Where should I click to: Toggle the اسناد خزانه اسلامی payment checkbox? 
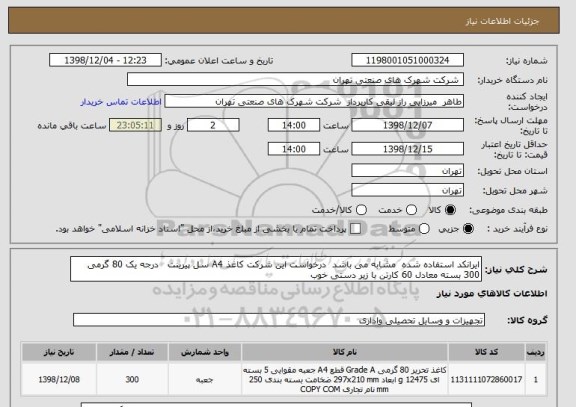[355, 229]
